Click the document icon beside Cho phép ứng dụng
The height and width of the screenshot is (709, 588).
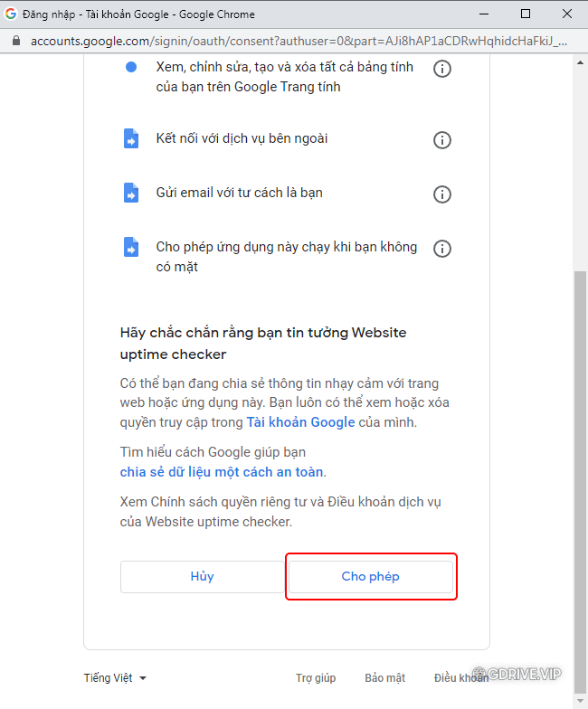[131, 247]
